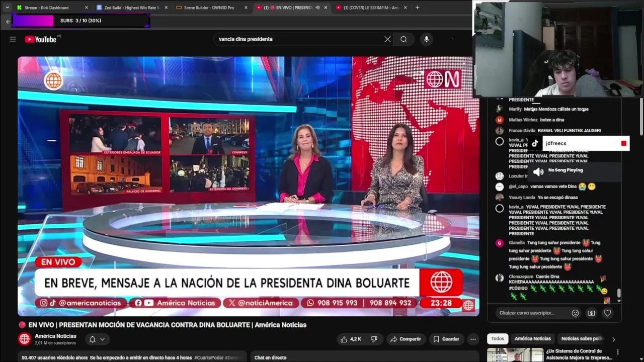Close the LE SSERAFIM cover tab
644x362 pixels.
tap(405, 8)
